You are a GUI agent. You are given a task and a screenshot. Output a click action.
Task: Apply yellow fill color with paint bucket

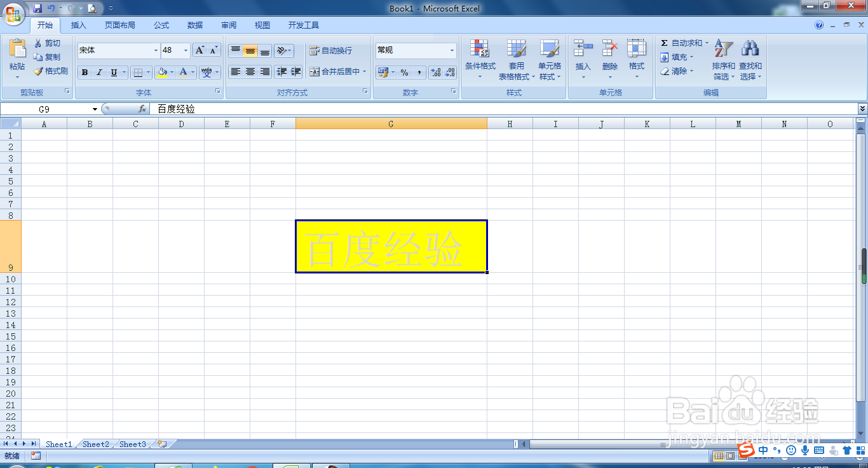pyautogui.click(x=162, y=72)
